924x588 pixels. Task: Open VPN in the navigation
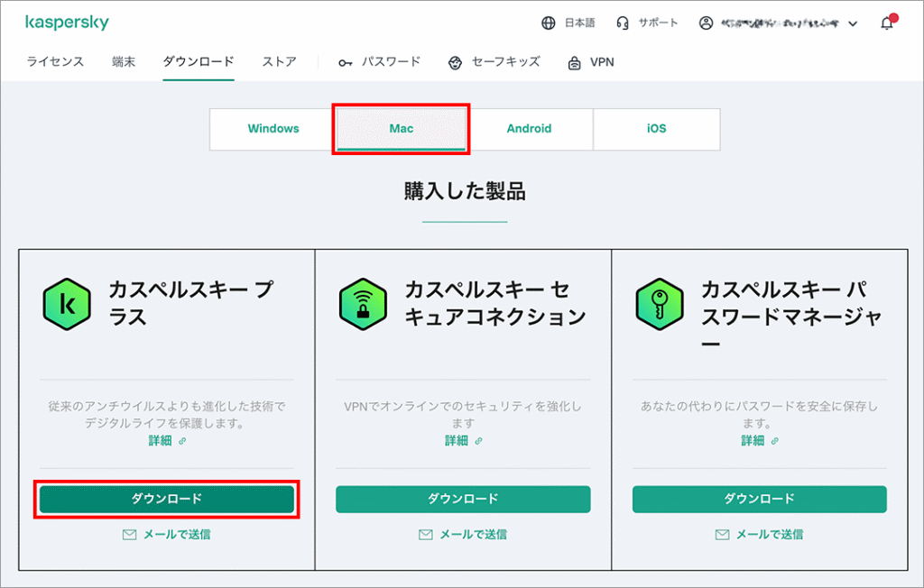(602, 62)
